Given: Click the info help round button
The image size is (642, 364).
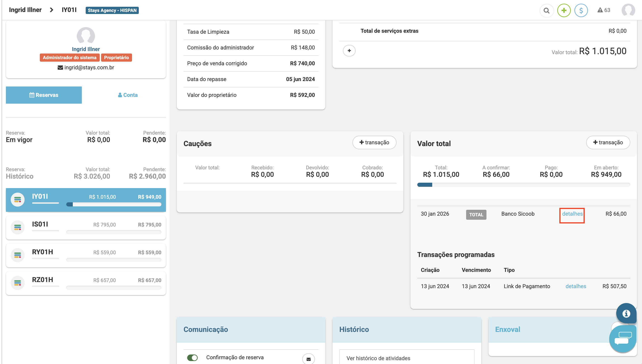Looking at the screenshot, I should pos(626,313).
